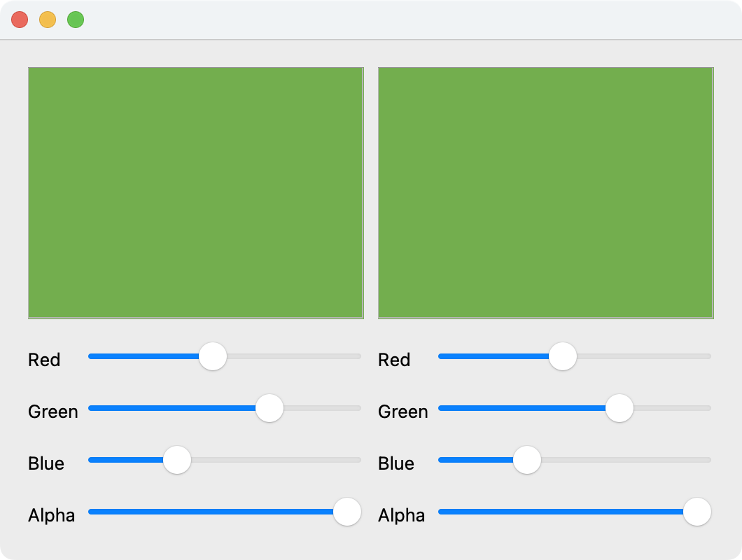The height and width of the screenshot is (560, 742).
Task: Click the left panel's Red slider knob
Action: pyautogui.click(x=213, y=356)
